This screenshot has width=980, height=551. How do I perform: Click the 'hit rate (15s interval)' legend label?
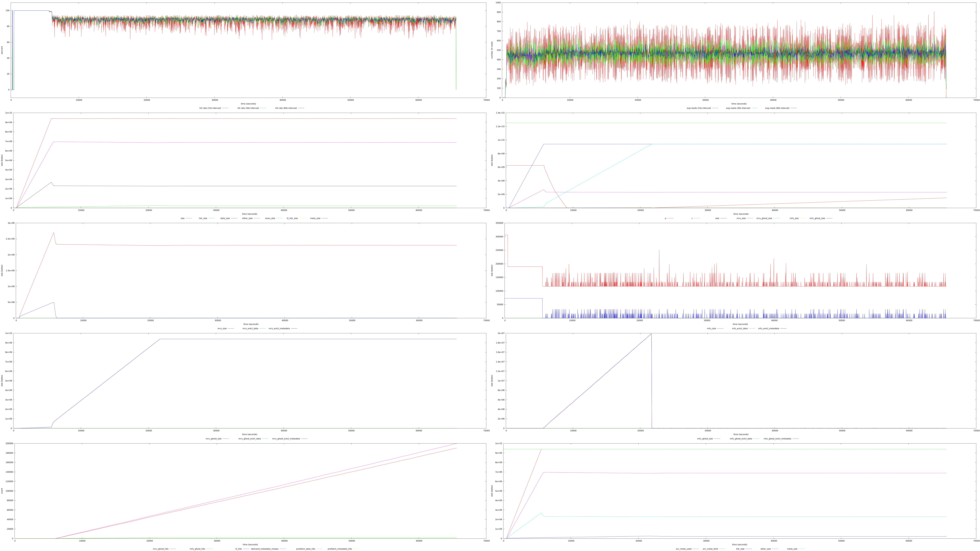pos(210,108)
